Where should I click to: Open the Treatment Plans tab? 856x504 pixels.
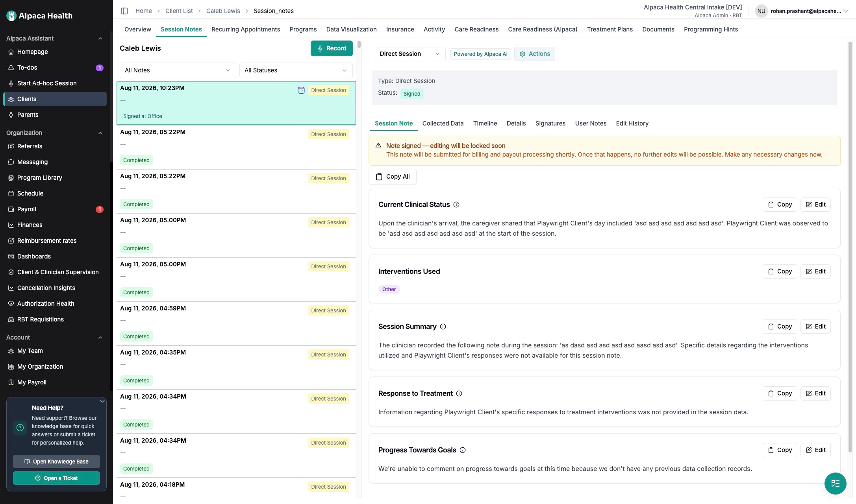[610, 30]
